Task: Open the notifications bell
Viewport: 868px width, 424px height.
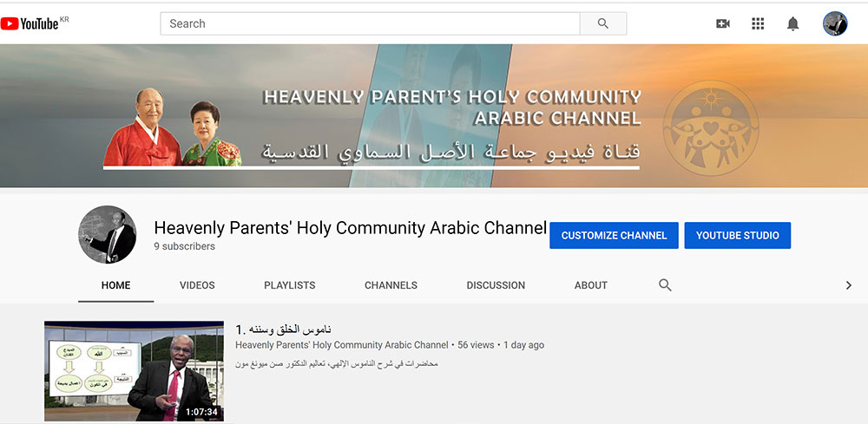Action: [792, 23]
